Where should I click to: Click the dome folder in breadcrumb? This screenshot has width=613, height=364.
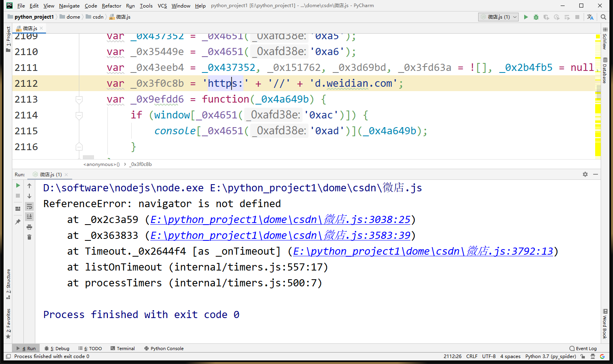[x=70, y=17]
